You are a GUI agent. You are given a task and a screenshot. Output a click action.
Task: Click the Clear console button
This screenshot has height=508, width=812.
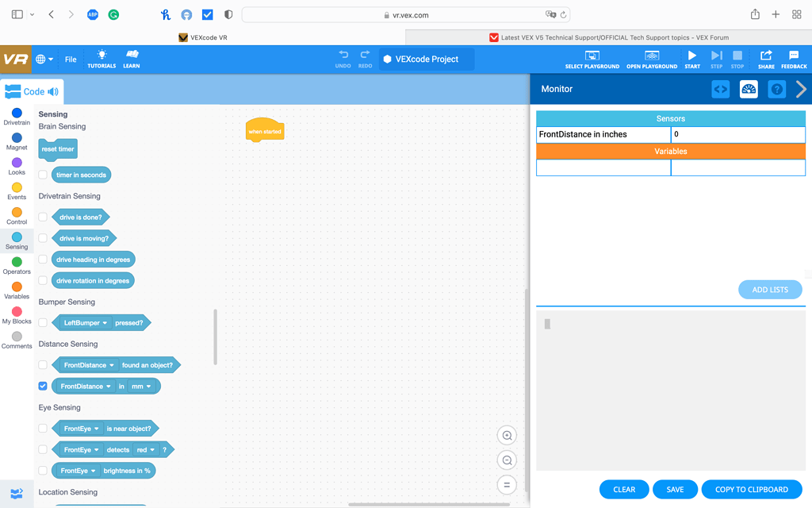(x=624, y=490)
